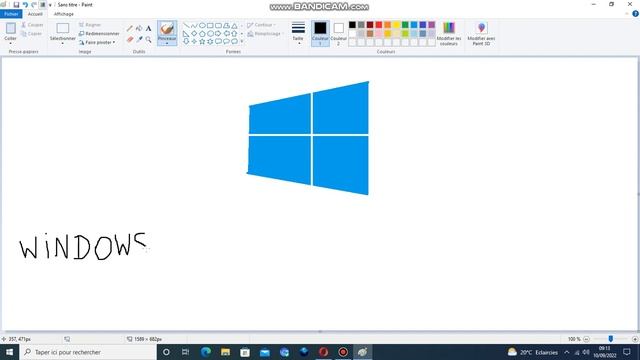Screen dimensions: 640x360
Task: Open the Taille size dropdown
Action: pos(298,33)
